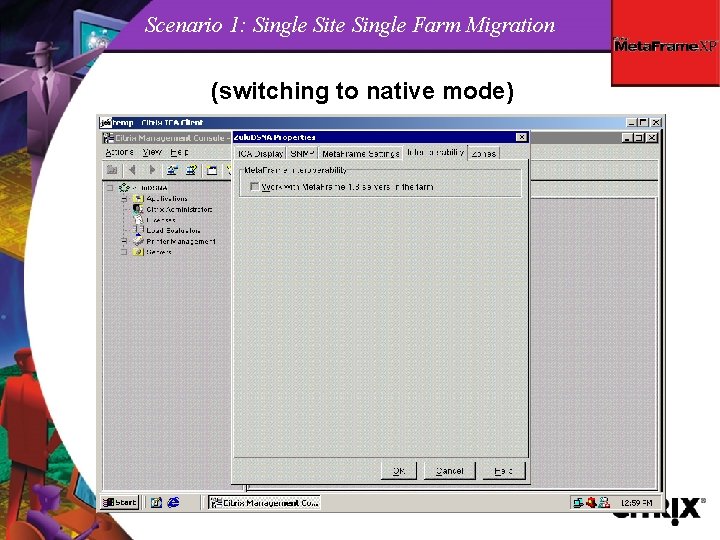Minimize the Citrix ICA Client window
Image resolution: width=720 pixels, height=540 pixels.
(x=632, y=122)
